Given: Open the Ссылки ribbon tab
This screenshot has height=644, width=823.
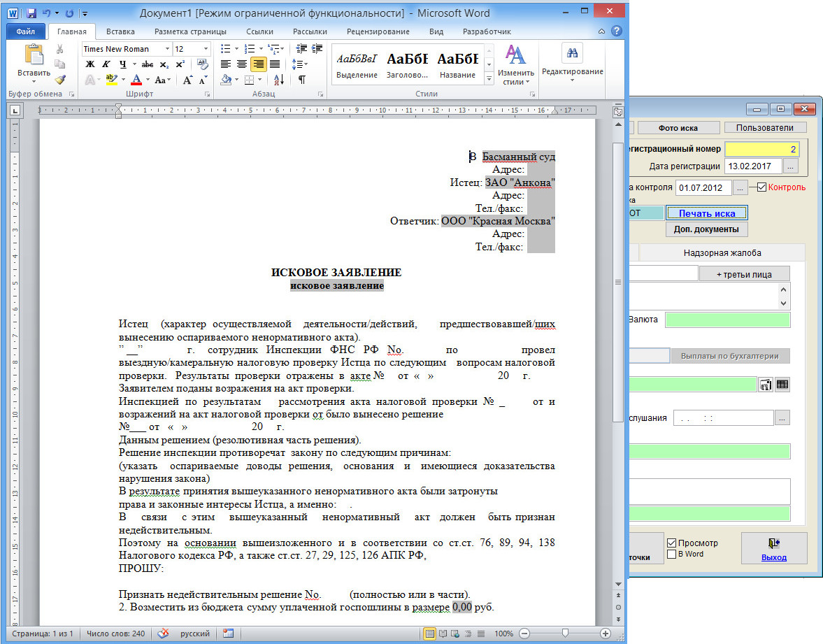Looking at the screenshot, I should (259, 31).
